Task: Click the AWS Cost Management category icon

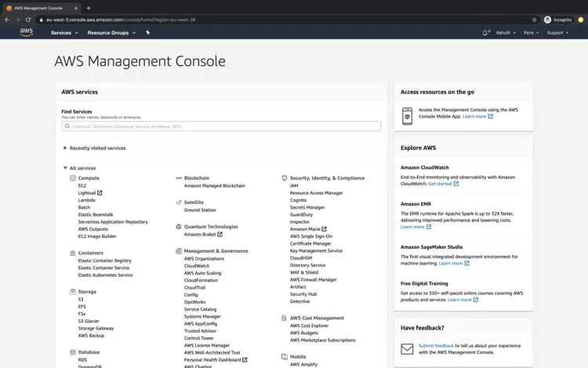Action: (x=284, y=318)
